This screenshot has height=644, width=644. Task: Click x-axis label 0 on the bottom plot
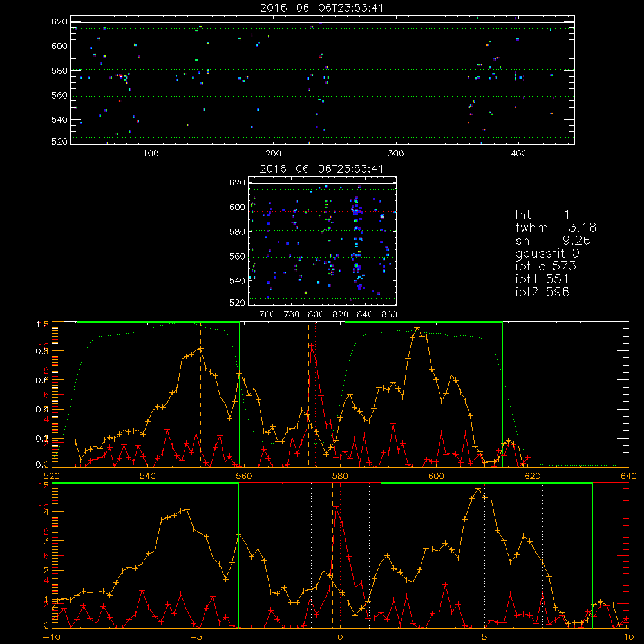(340, 638)
